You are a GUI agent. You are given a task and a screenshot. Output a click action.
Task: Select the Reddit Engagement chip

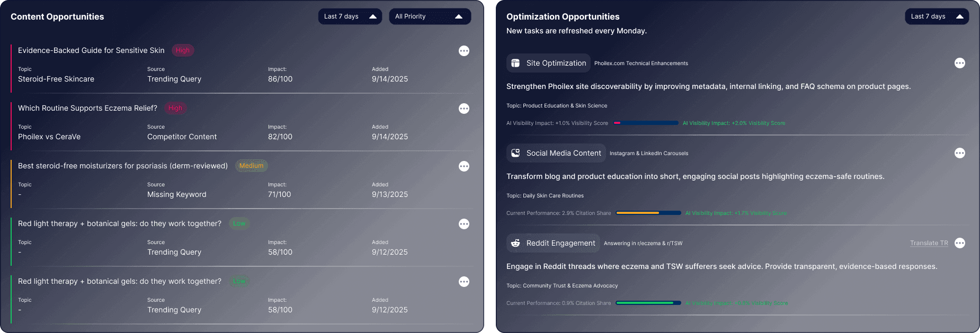553,243
